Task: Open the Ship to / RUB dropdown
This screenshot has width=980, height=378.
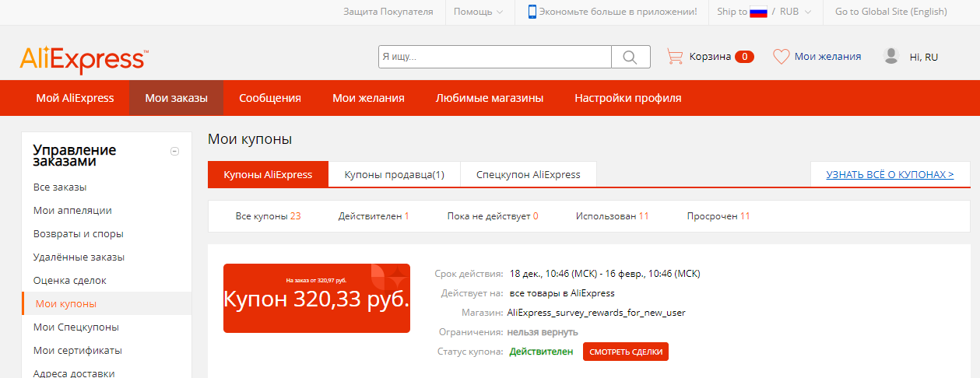Action: click(x=764, y=12)
